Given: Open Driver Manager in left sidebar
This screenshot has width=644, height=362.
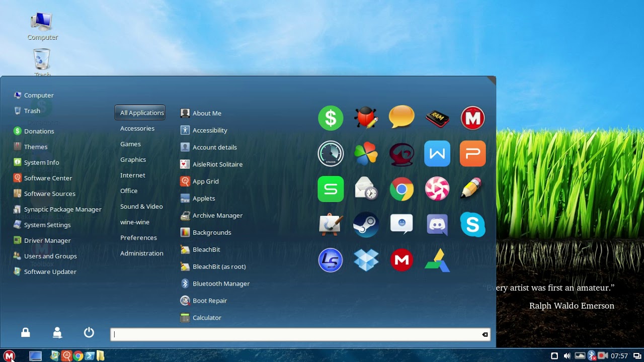Looking at the screenshot, I should point(42,240).
